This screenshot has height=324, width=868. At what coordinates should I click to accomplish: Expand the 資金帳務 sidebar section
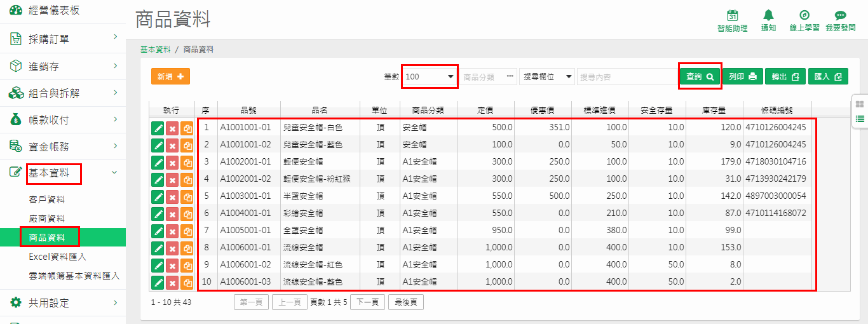[x=115, y=145]
